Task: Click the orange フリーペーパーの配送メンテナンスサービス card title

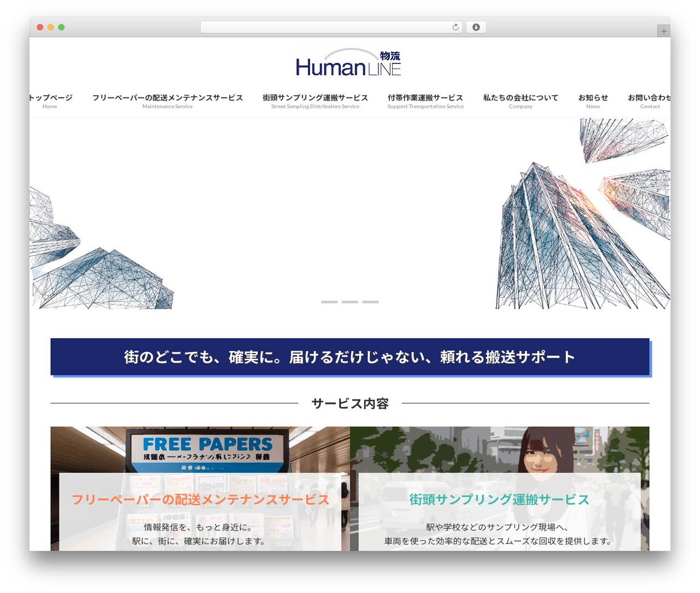Action: (200, 499)
